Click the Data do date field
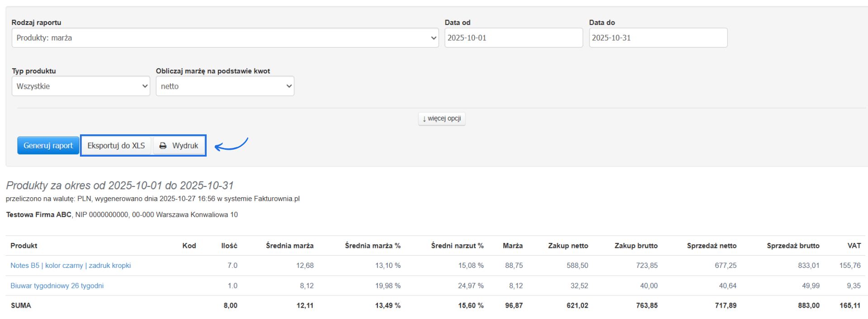This screenshot has width=868, height=319. coord(658,38)
